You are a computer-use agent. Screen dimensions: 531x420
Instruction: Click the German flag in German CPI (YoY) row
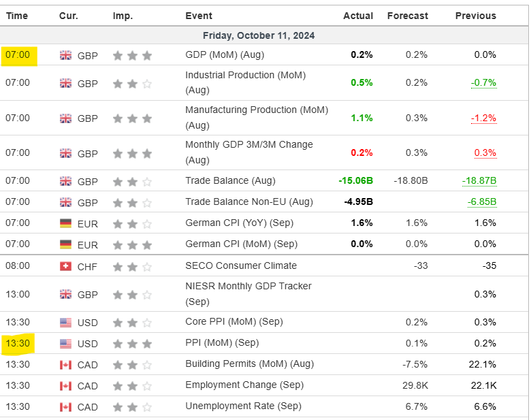[66, 223]
